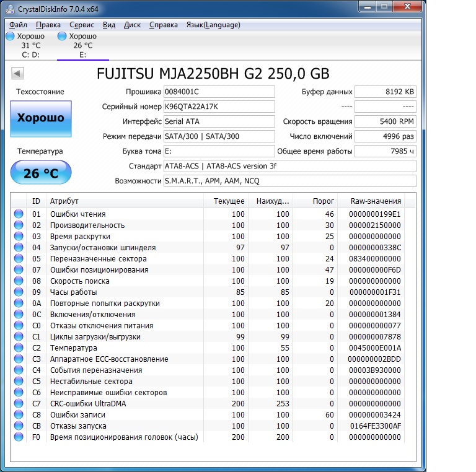Select raw value 0000000199E1
Viewport: 476px width, 472px height.
coord(375,214)
